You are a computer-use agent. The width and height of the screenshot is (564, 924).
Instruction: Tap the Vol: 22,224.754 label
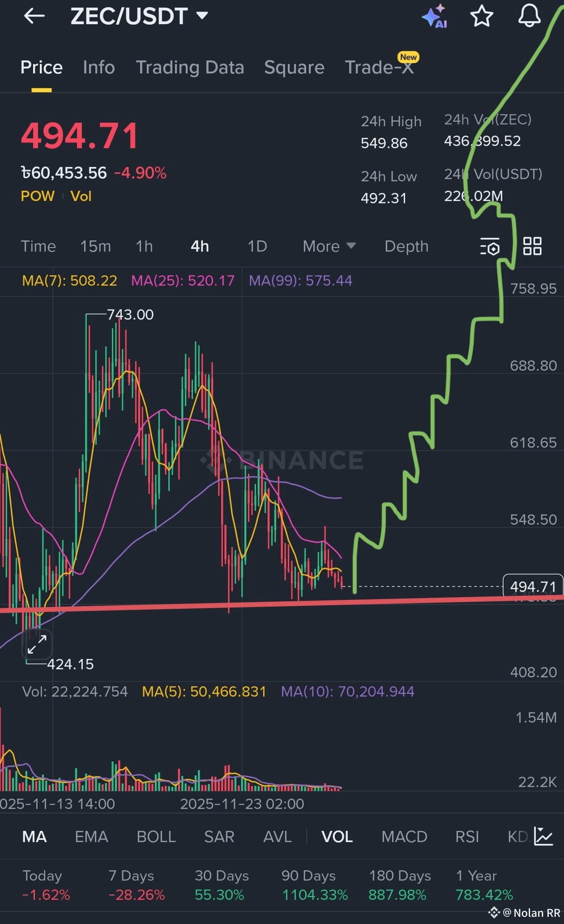click(75, 692)
